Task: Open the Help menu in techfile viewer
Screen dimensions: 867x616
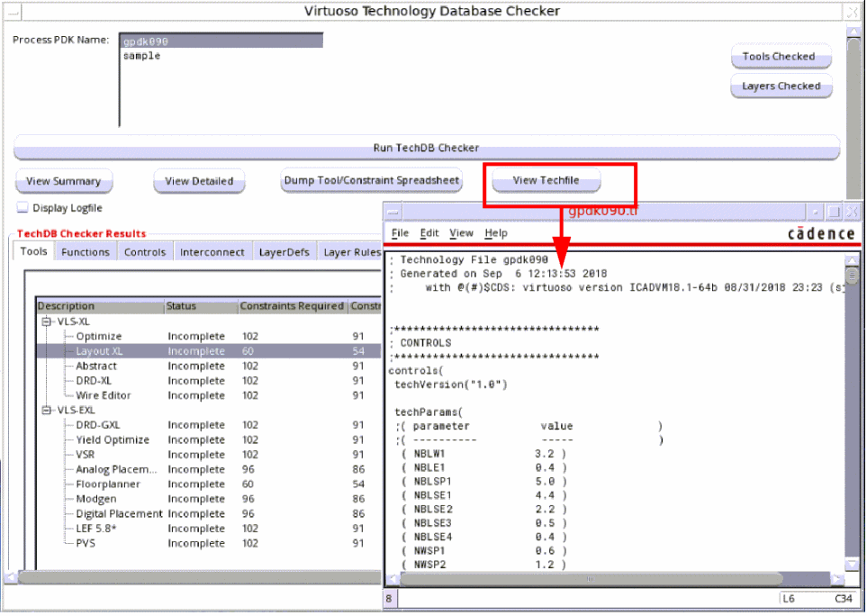Action: (x=496, y=232)
